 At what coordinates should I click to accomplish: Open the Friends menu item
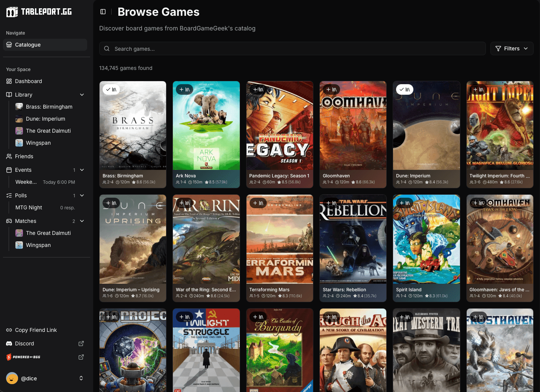tap(24, 156)
